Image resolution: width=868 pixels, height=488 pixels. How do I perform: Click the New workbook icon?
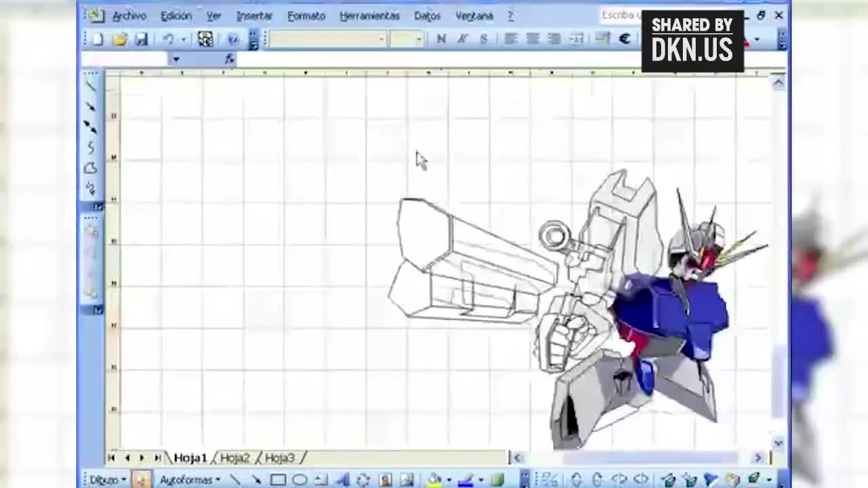pyautogui.click(x=98, y=39)
